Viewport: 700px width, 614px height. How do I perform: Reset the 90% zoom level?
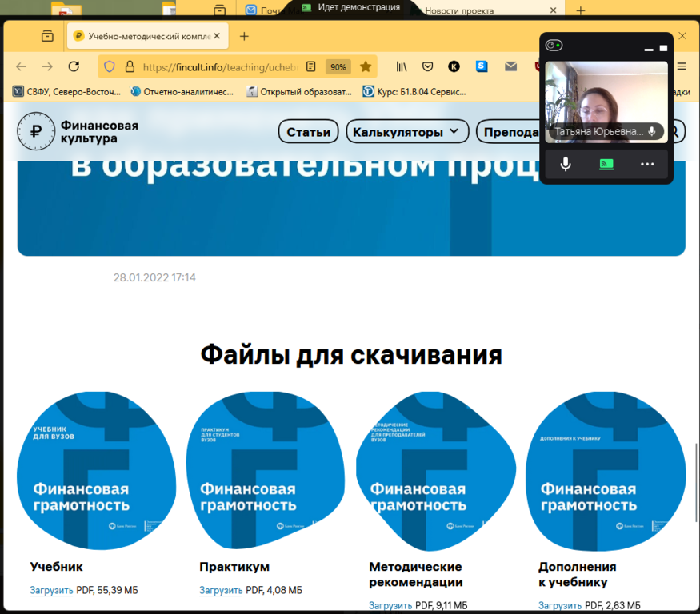338,67
